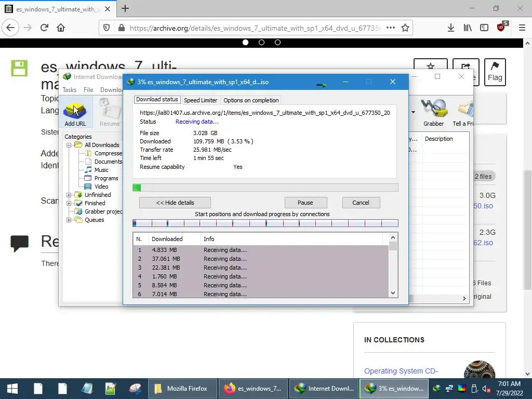Click the network tray icon
The image size is (532, 399).
coord(449,389)
